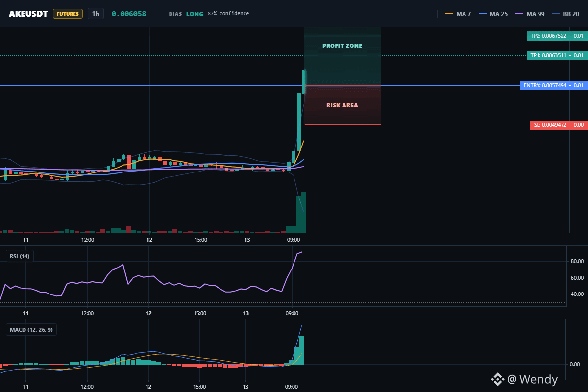Click the 87% confidence text
The height and width of the screenshot is (392, 588).
pos(228,14)
